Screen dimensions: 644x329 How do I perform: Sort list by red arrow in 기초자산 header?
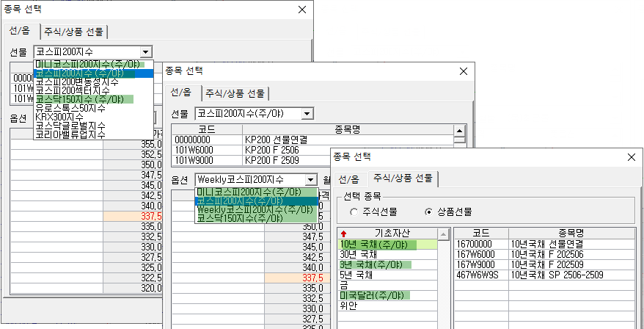[344, 234]
